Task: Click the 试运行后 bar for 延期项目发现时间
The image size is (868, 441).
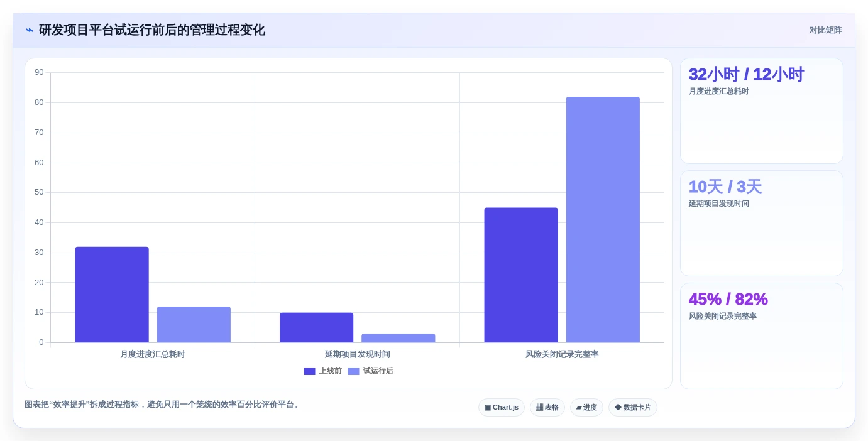Action: click(398, 338)
